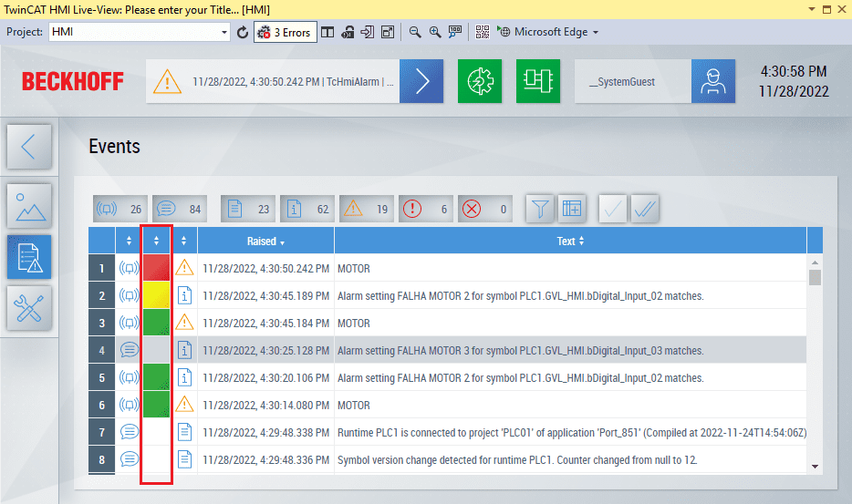Viewport: 852px width, 504px height.
Task: Go back with the left arrow sidebar button
Action: [29, 147]
